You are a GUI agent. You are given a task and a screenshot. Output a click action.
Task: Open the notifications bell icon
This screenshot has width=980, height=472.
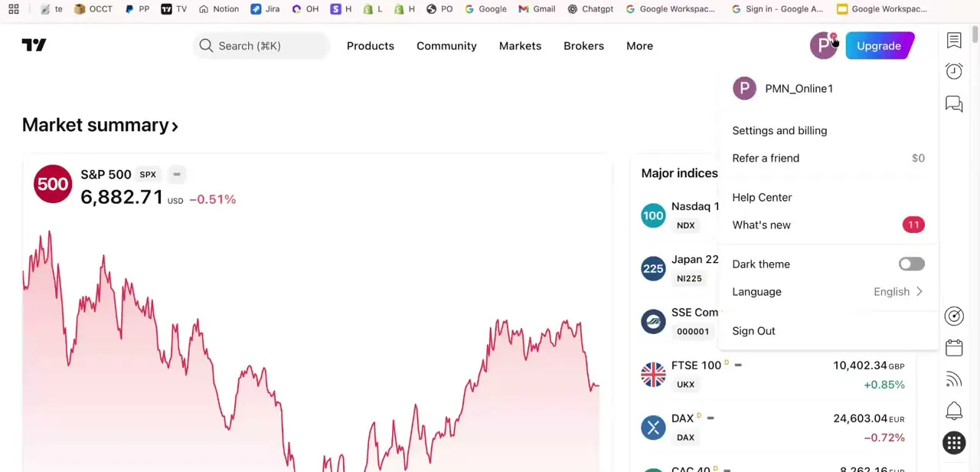click(x=954, y=411)
